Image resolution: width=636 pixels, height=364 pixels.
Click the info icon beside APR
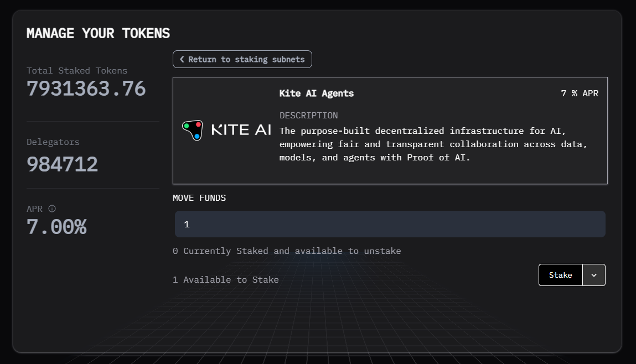(x=52, y=209)
